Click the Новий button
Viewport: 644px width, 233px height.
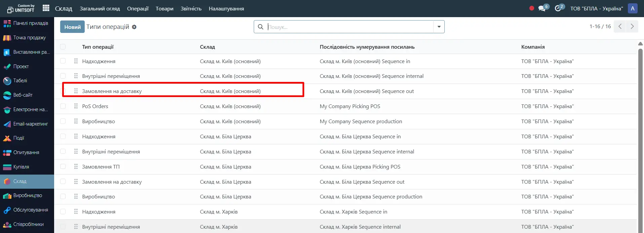click(x=72, y=27)
